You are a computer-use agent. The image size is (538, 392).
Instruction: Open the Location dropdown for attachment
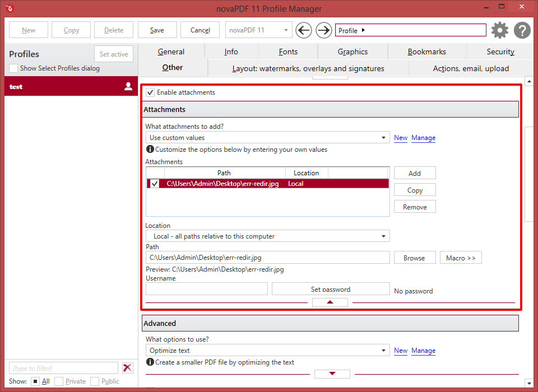click(268, 236)
